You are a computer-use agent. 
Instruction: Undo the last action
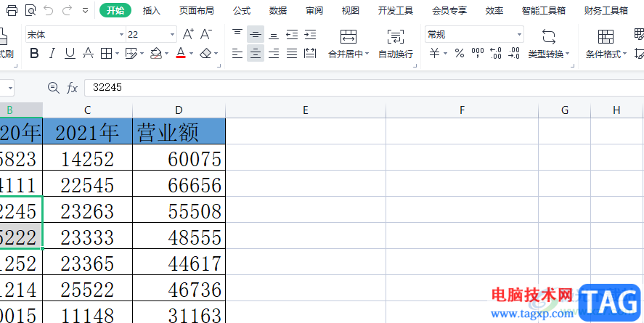tap(49, 11)
